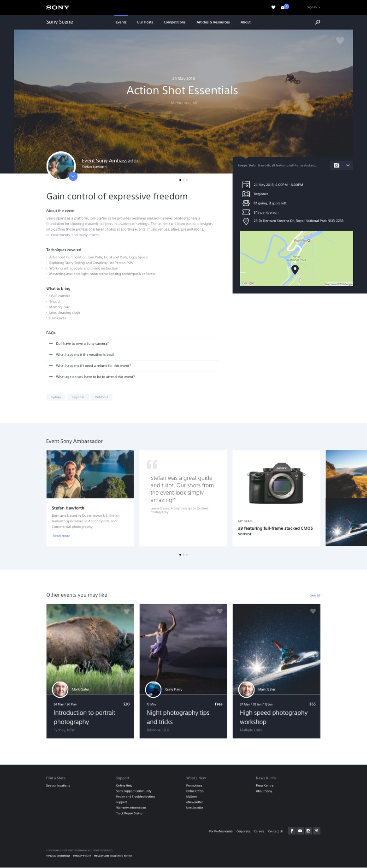This screenshot has height=868, width=367.
Task: Click the camera level icon beside Beginner
Action: [246, 194]
